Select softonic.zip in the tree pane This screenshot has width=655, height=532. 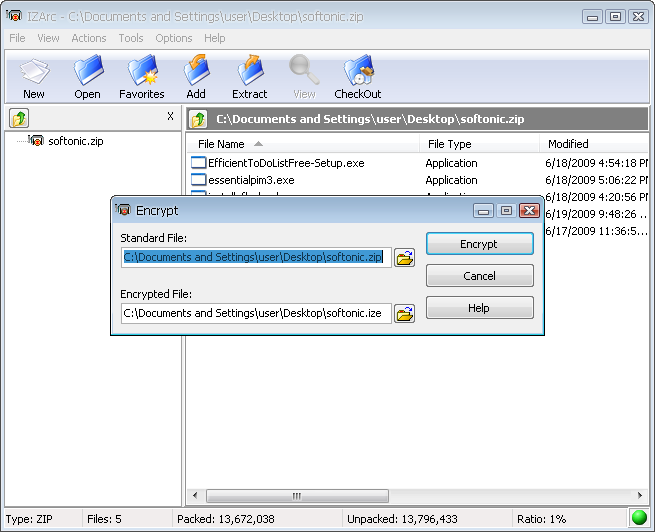click(x=76, y=141)
